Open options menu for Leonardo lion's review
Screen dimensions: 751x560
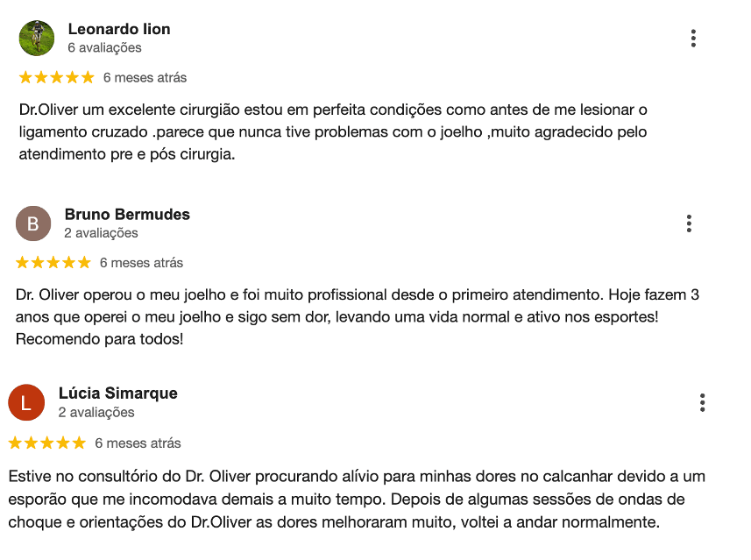coord(693,39)
